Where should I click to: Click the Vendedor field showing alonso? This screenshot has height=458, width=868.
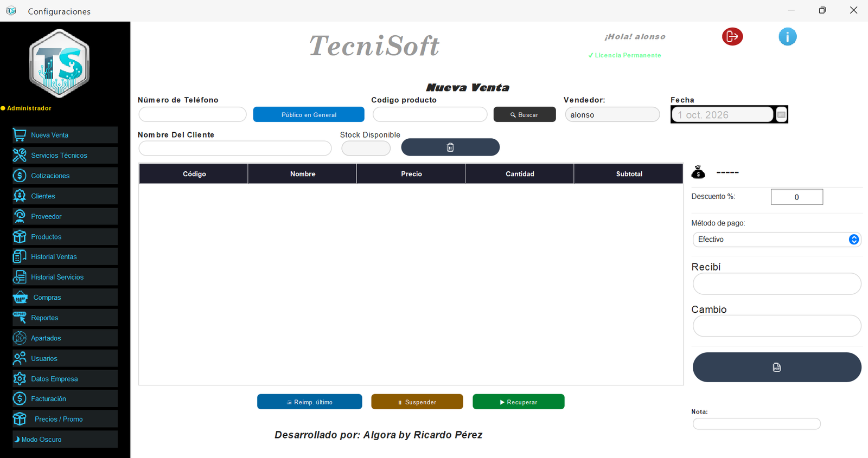coord(612,114)
